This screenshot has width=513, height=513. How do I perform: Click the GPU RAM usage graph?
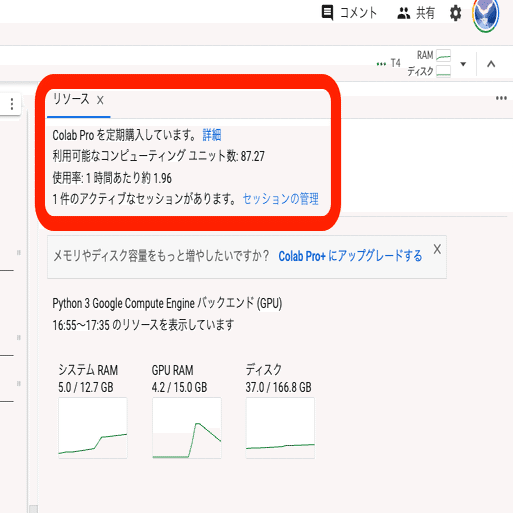[187, 428]
